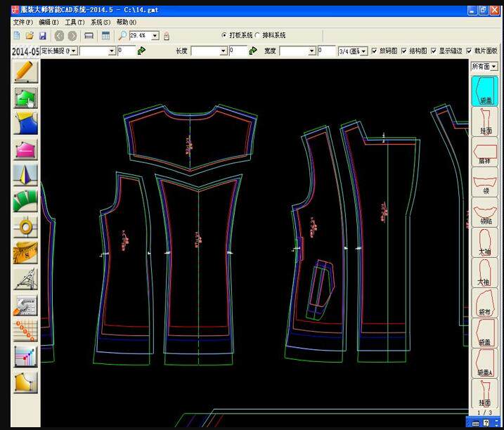Toggle the 放码图 checkbox
Viewport: 504px width, 430px height.
point(374,51)
